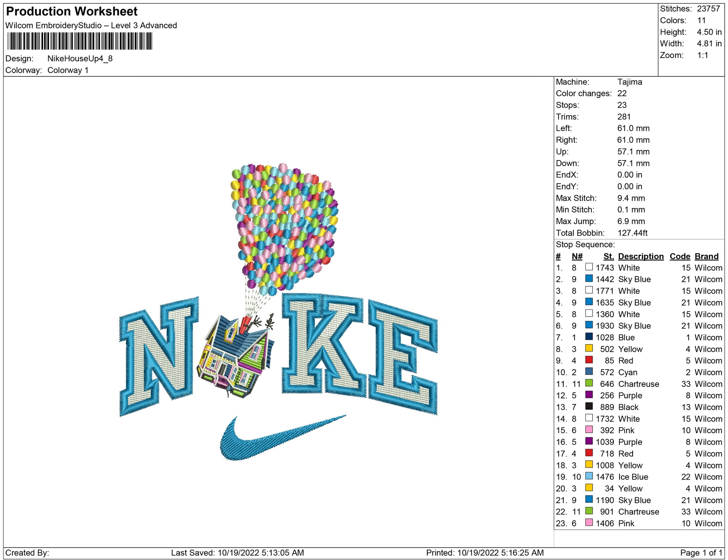This screenshot has height=560, width=728.
Task: Click the Description column header
Action: click(x=640, y=256)
